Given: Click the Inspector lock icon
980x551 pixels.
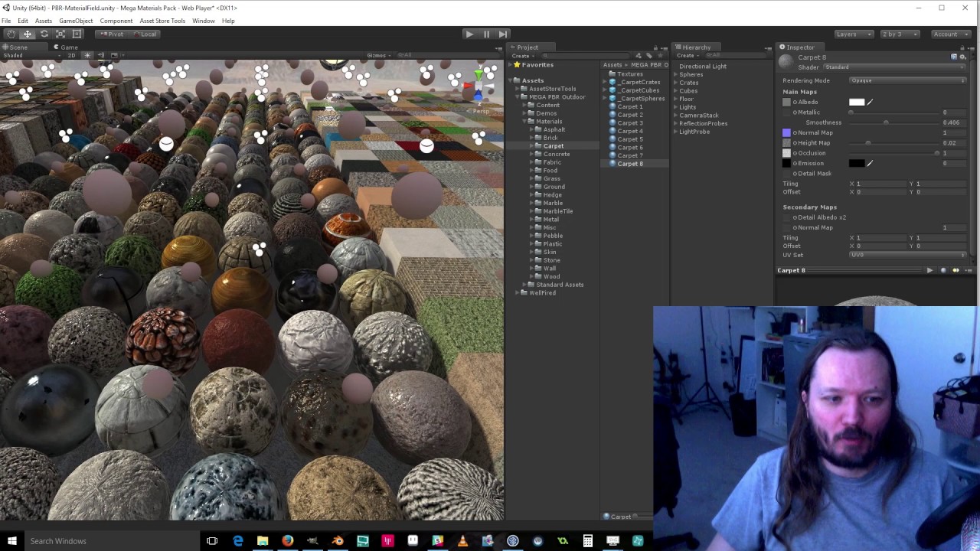Looking at the screenshot, I should click(964, 47).
